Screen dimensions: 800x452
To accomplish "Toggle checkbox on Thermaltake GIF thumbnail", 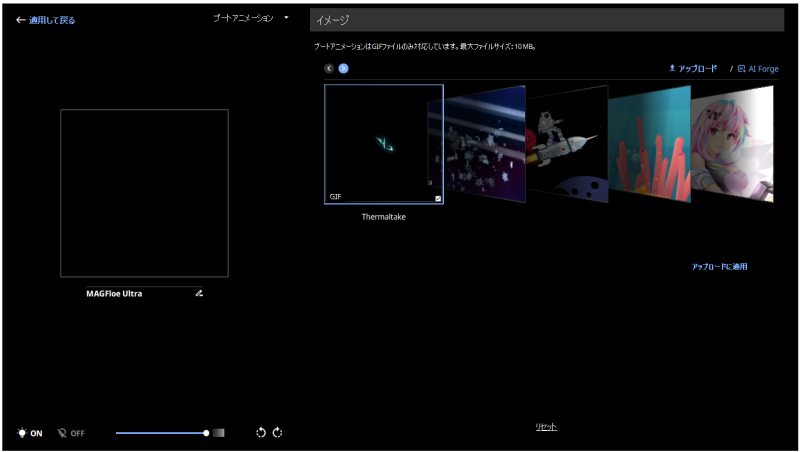I will click(x=438, y=198).
